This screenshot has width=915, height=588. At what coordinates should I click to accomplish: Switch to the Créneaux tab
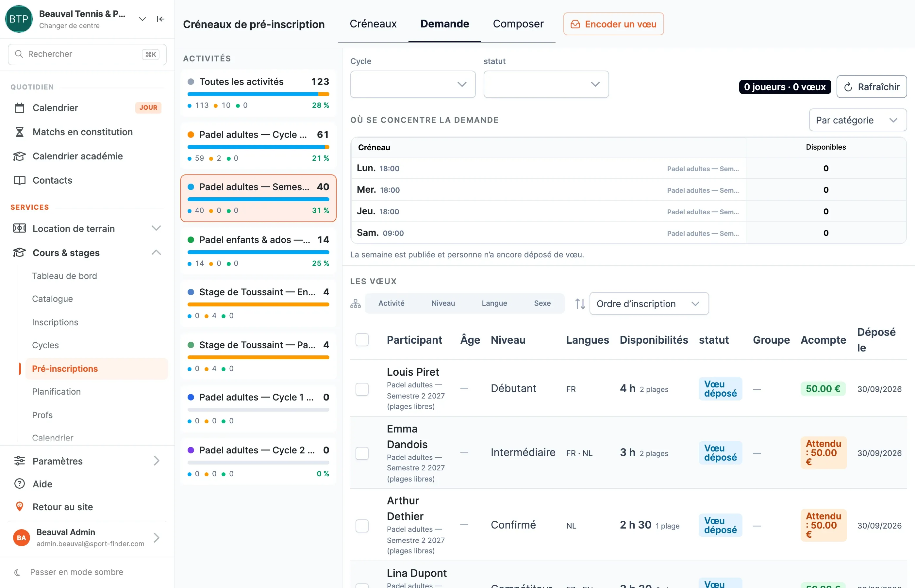373,24
